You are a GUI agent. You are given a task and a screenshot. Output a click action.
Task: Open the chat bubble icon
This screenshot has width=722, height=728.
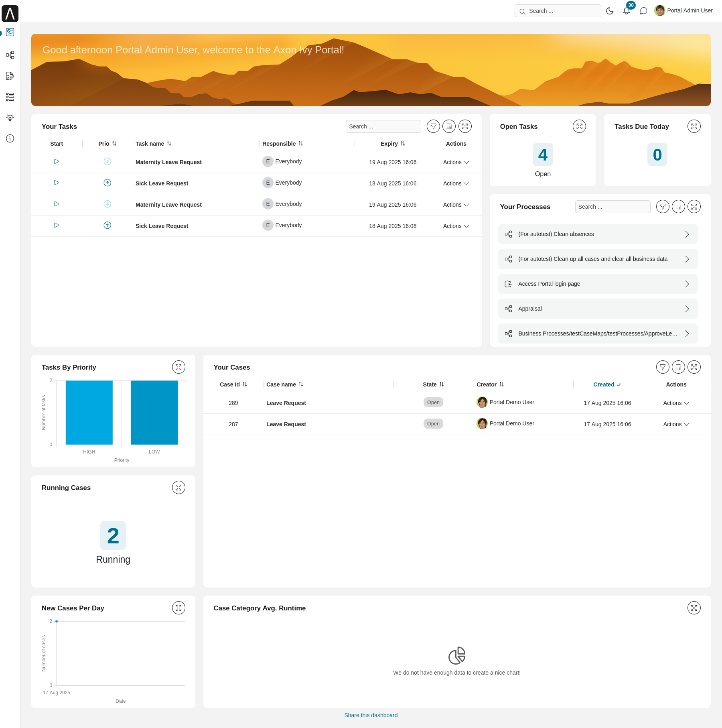point(643,11)
